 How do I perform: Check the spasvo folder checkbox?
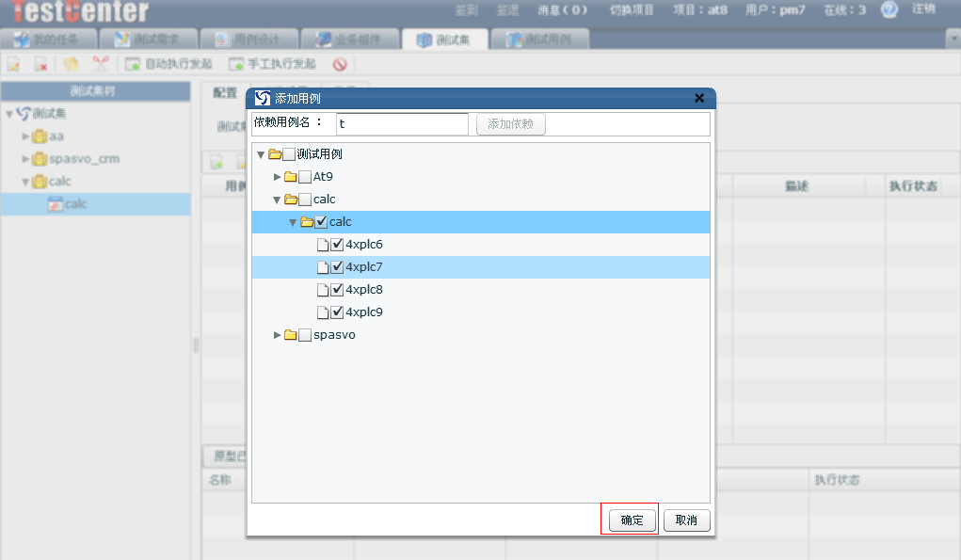[305, 335]
